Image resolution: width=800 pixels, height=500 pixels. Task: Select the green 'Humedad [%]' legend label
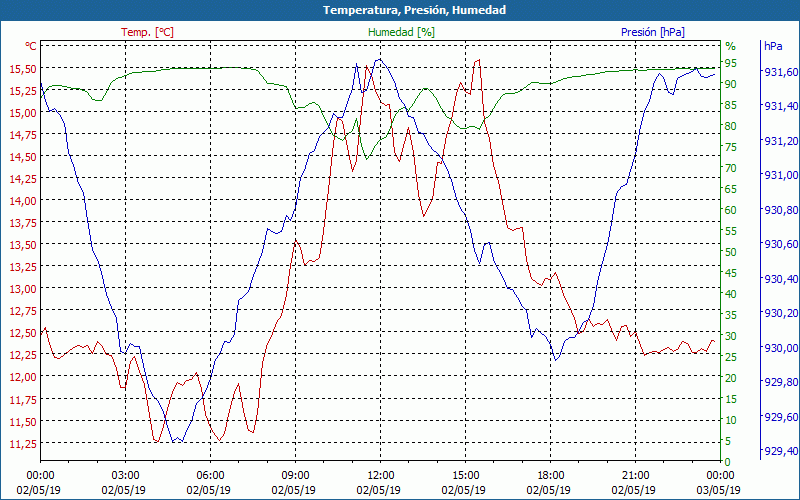[402, 32]
